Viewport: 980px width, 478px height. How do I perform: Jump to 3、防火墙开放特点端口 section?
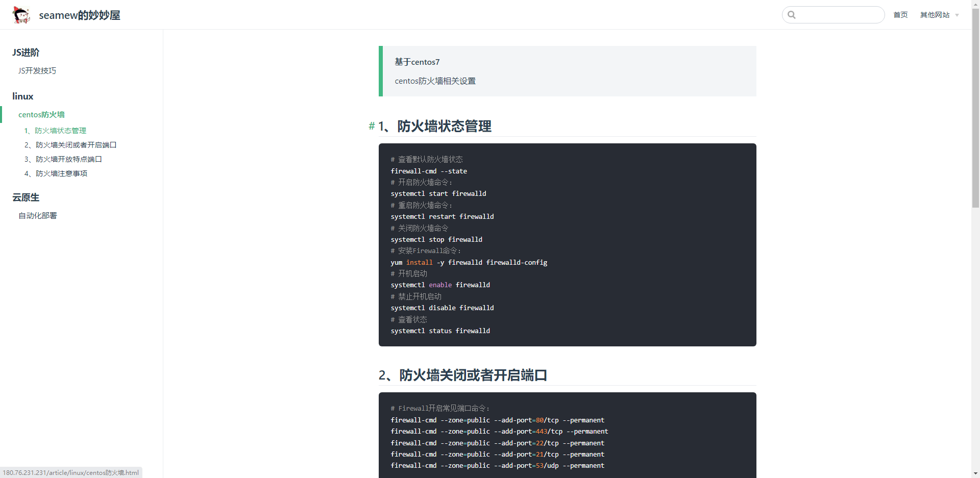[63, 159]
